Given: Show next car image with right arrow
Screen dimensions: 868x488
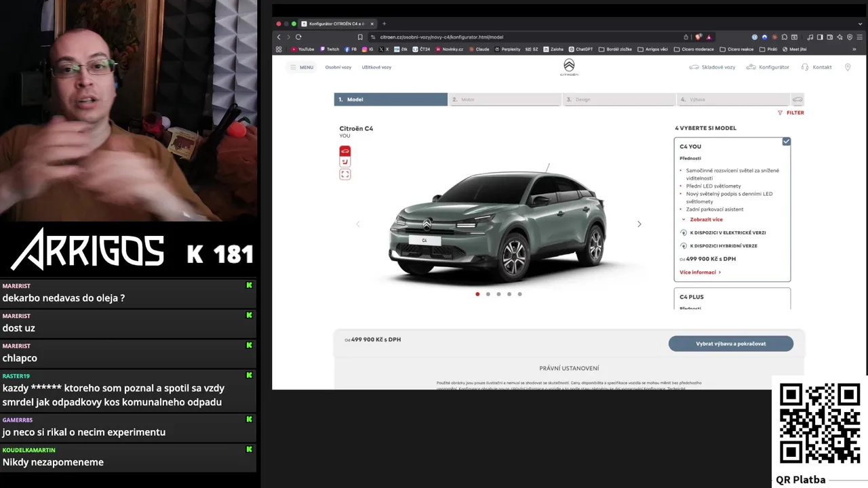Looking at the screenshot, I should [x=639, y=224].
